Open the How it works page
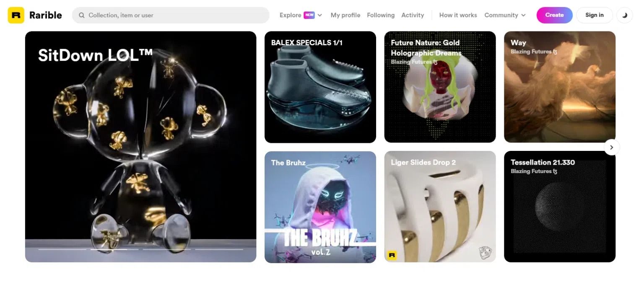Viewport: 644px width, 303px height. pos(458,15)
